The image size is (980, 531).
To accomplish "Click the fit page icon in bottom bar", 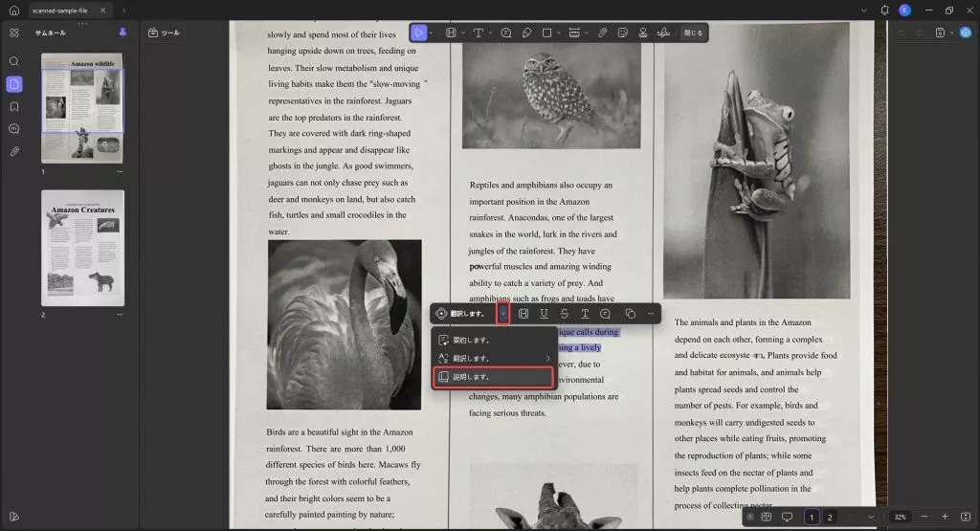I will point(966,517).
